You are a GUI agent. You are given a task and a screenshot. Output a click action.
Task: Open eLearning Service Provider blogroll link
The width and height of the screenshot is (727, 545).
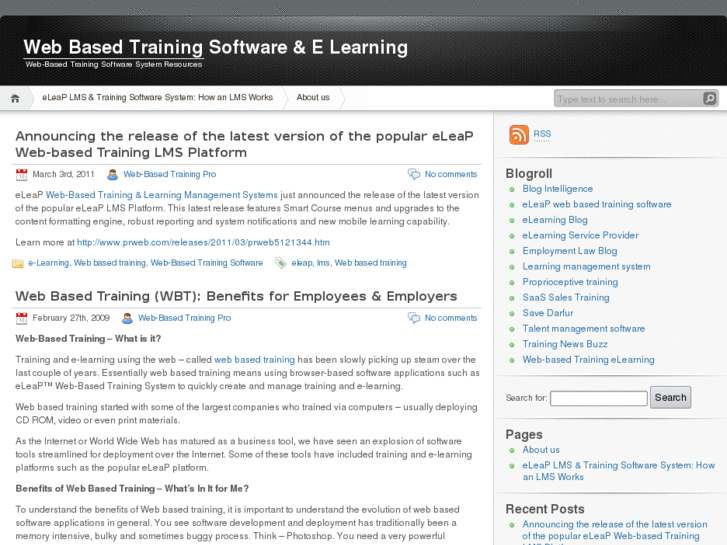(580, 236)
